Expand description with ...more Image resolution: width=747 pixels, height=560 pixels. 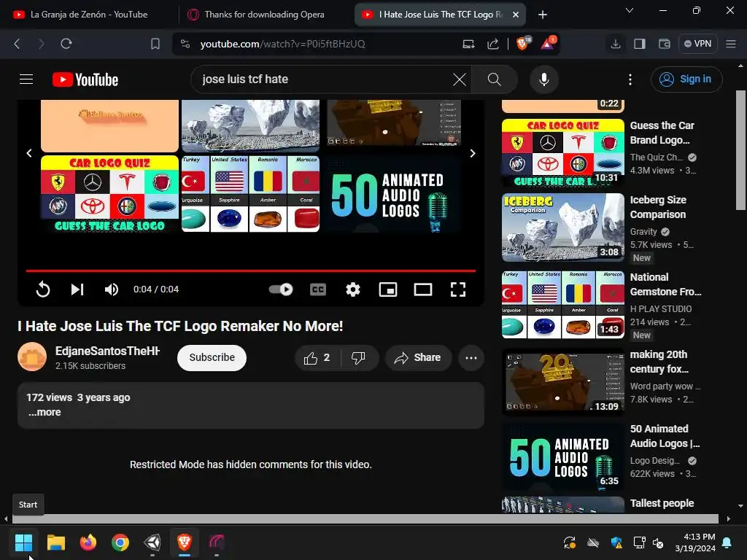click(44, 413)
